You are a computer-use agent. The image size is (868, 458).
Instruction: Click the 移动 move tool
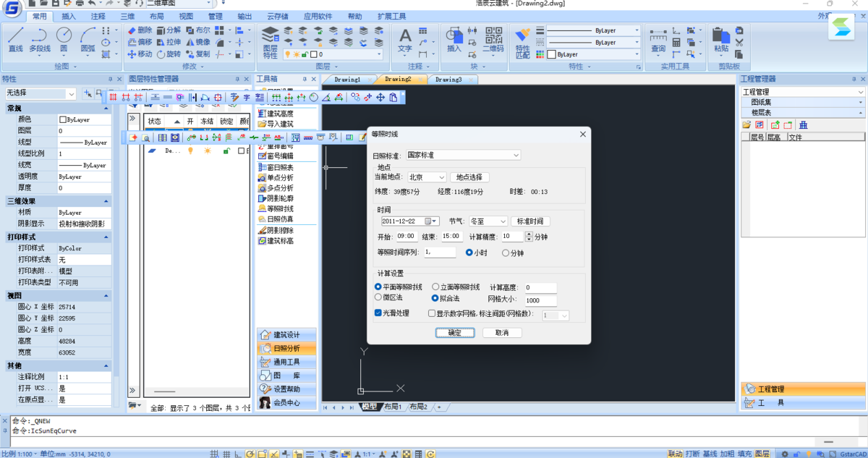(x=140, y=54)
